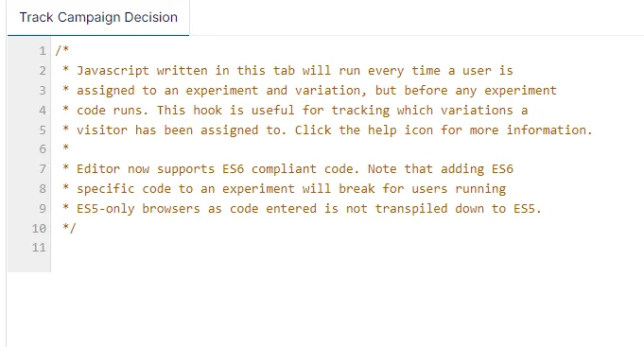The height and width of the screenshot is (347, 644).
Task: Click the word 'information' on line 5
Action: (x=546, y=130)
